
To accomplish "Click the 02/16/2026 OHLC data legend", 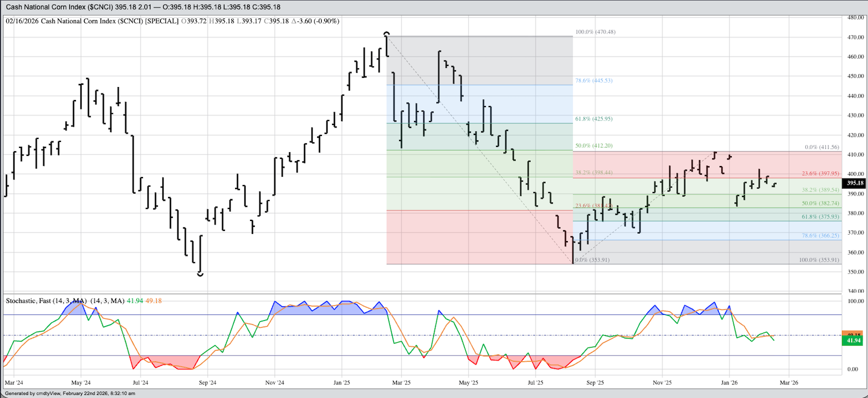I will point(172,21).
